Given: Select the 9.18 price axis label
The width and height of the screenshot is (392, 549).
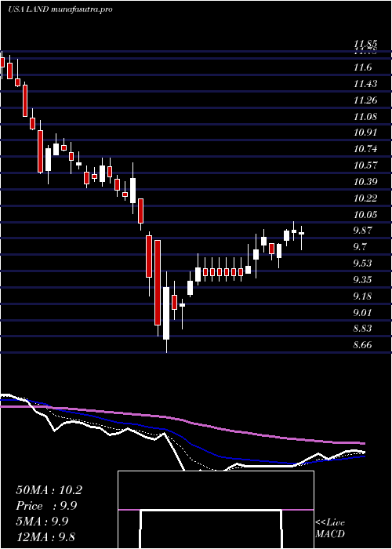Looking at the screenshot, I should coord(362,296).
